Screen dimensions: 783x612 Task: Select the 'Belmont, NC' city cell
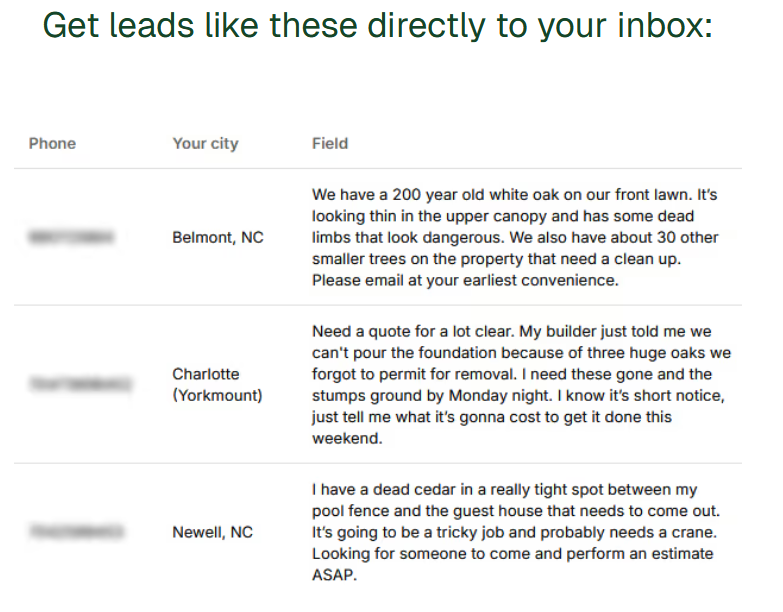218,238
